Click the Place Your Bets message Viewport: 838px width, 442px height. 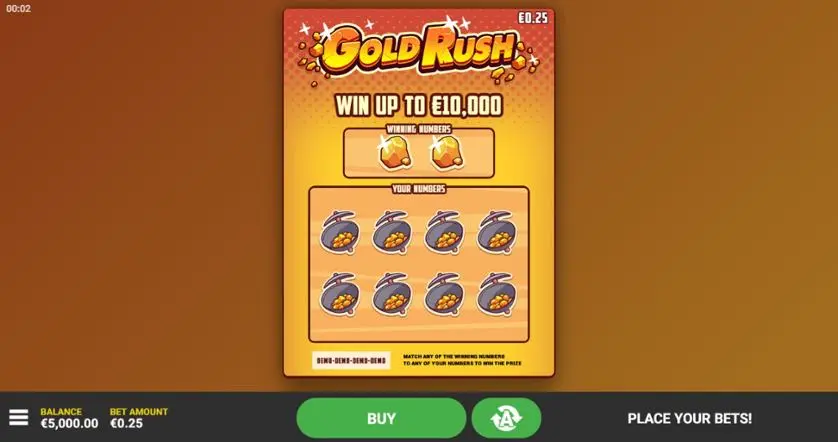coord(689,418)
